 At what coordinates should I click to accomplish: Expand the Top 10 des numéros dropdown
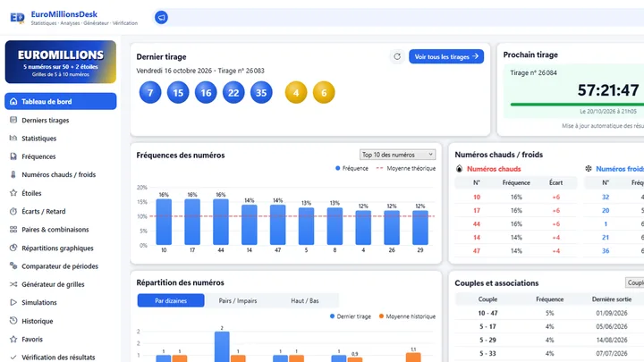397,155
